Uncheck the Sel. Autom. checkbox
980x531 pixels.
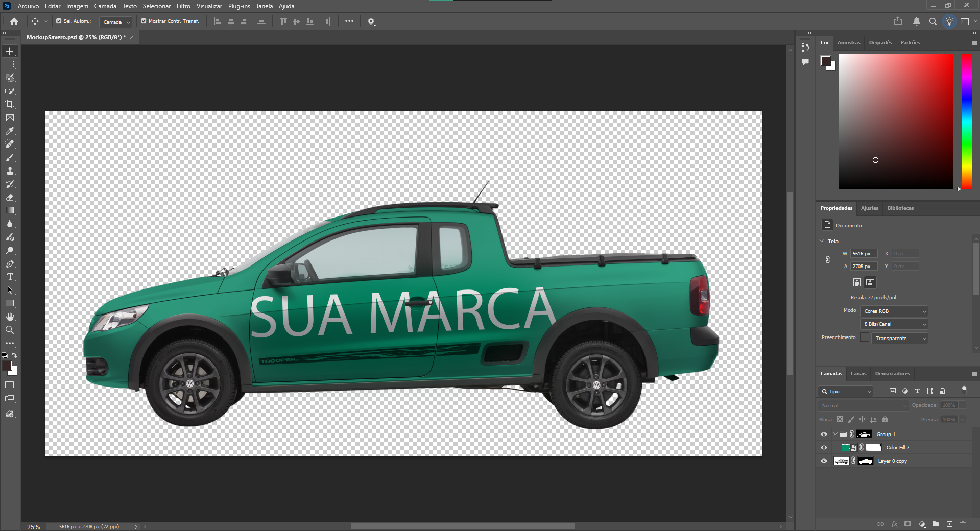tap(59, 21)
